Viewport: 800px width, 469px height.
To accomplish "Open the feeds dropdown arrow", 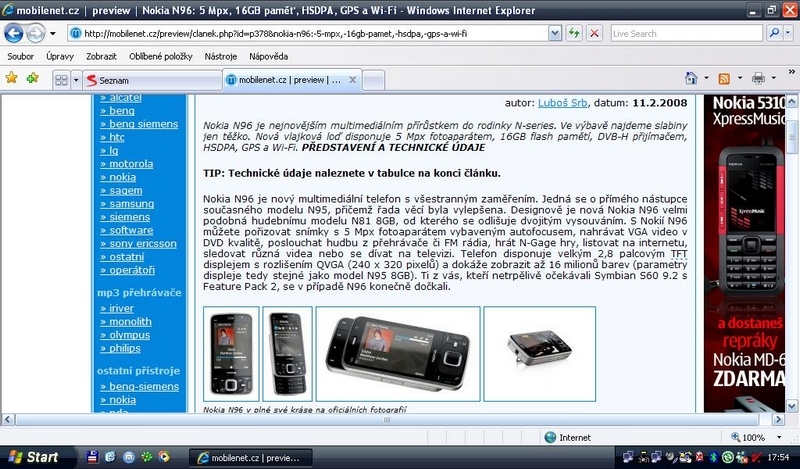I will point(740,78).
